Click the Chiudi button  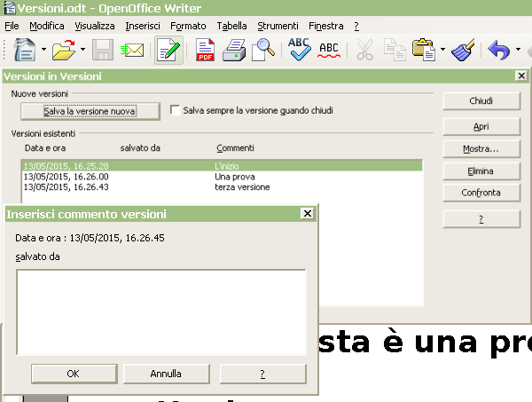[481, 101]
